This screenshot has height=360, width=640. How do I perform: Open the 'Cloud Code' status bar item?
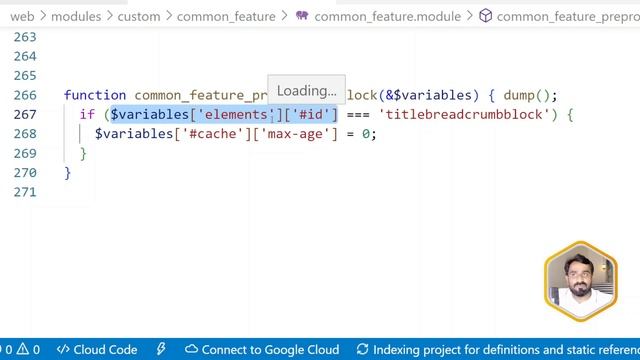click(x=97, y=349)
